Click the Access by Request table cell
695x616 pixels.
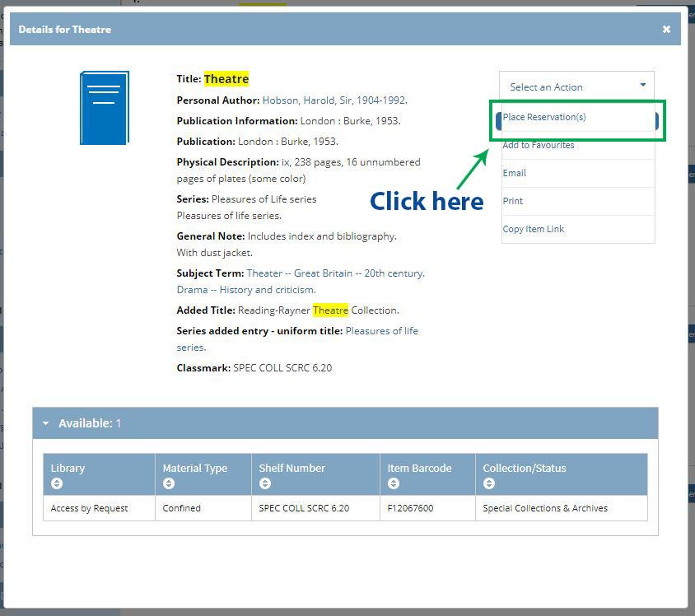pyautogui.click(x=90, y=508)
